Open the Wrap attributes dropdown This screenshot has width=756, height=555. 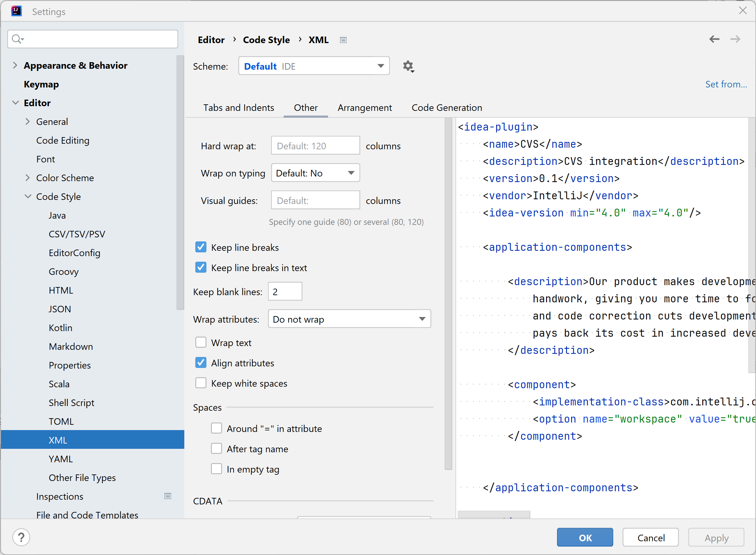point(349,319)
